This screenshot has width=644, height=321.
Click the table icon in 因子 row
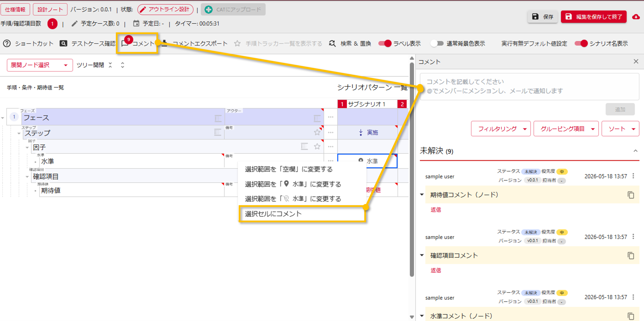[304, 146]
